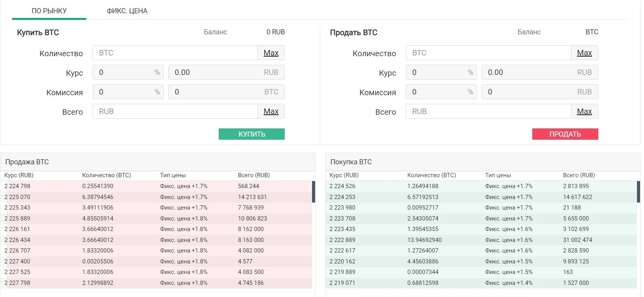
Task: Click Max next to buy Всего field
Action: click(271, 111)
